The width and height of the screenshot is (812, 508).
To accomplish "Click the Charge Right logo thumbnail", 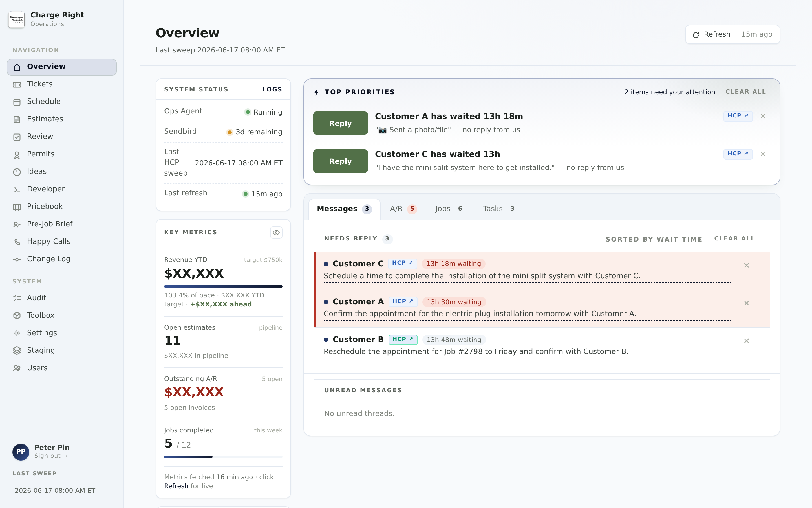I will coord(16,19).
